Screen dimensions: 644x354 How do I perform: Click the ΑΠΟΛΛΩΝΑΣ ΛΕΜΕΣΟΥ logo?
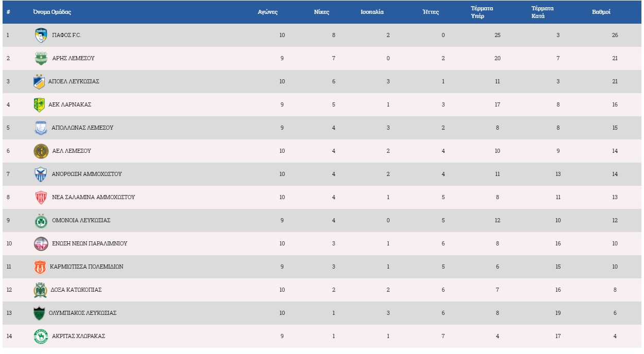click(41, 128)
